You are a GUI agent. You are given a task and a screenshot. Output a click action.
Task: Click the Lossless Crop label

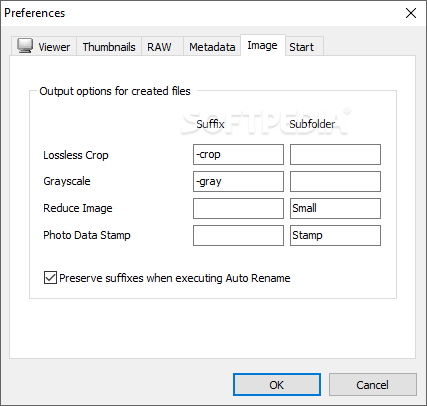pyautogui.click(x=76, y=155)
